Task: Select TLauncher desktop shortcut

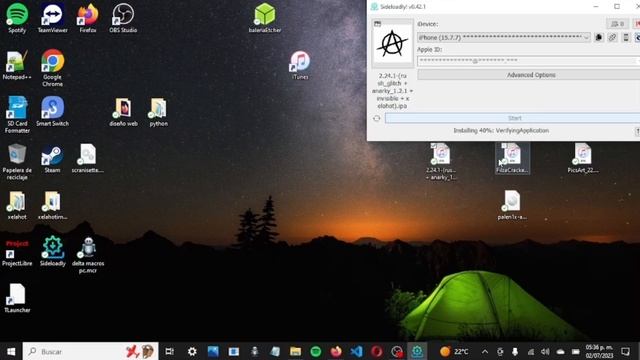Action: click(17, 298)
